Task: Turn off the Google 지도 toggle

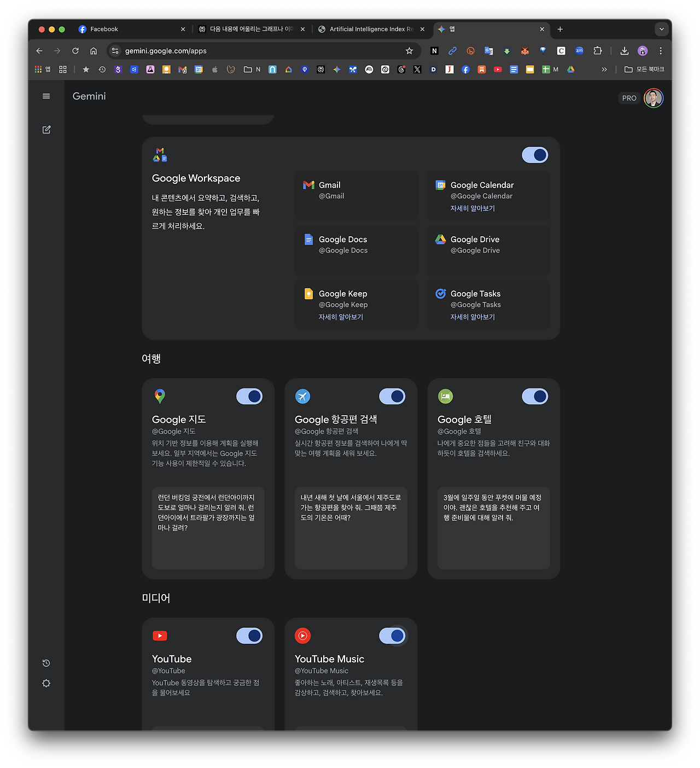Action: (249, 397)
